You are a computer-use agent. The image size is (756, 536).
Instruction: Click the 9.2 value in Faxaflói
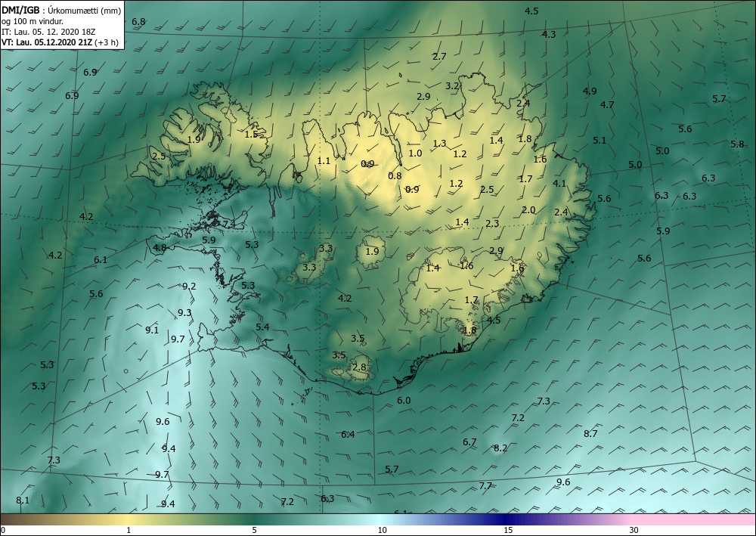pyautogui.click(x=189, y=287)
